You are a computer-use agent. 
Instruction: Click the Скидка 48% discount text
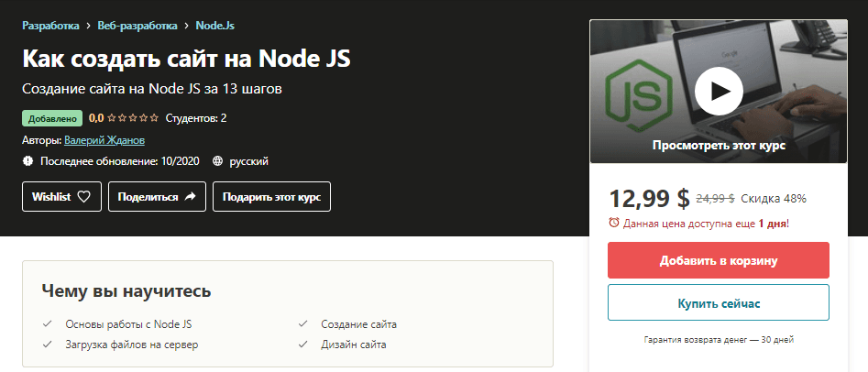point(774,198)
